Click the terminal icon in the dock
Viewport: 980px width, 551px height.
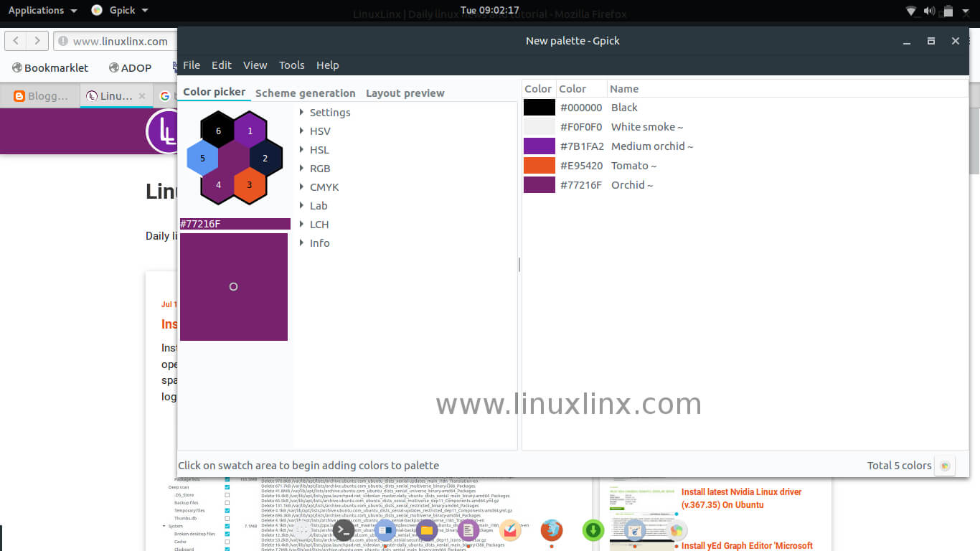(x=343, y=531)
